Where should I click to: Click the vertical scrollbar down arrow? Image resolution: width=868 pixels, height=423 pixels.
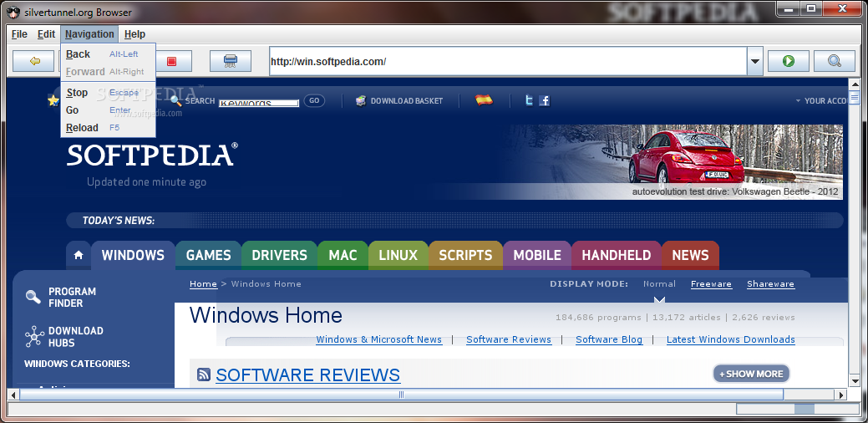tap(854, 381)
